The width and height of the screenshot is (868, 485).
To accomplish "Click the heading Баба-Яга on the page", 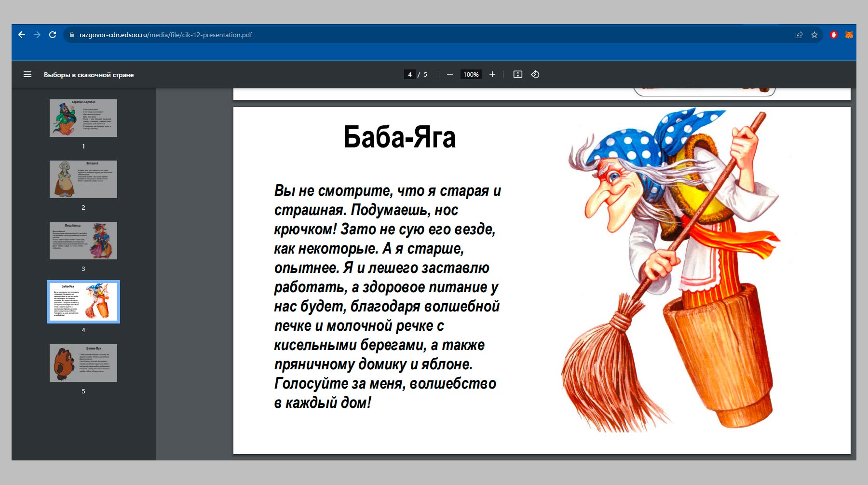I will click(399, 137).
